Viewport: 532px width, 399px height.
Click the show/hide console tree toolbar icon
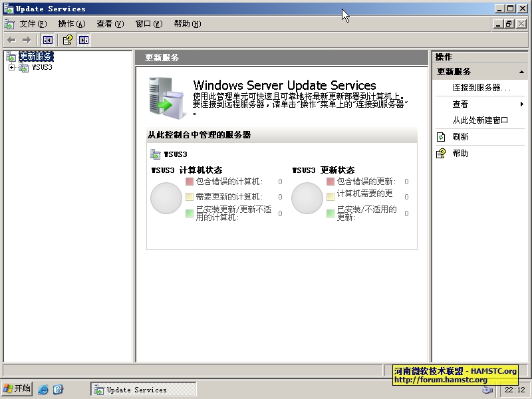click(x=47, y=39)
